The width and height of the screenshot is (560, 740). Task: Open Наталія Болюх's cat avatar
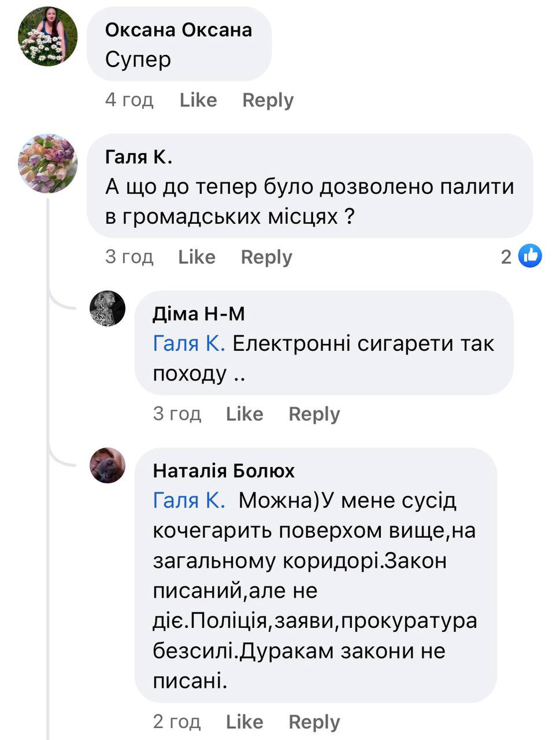pos(107,465)
